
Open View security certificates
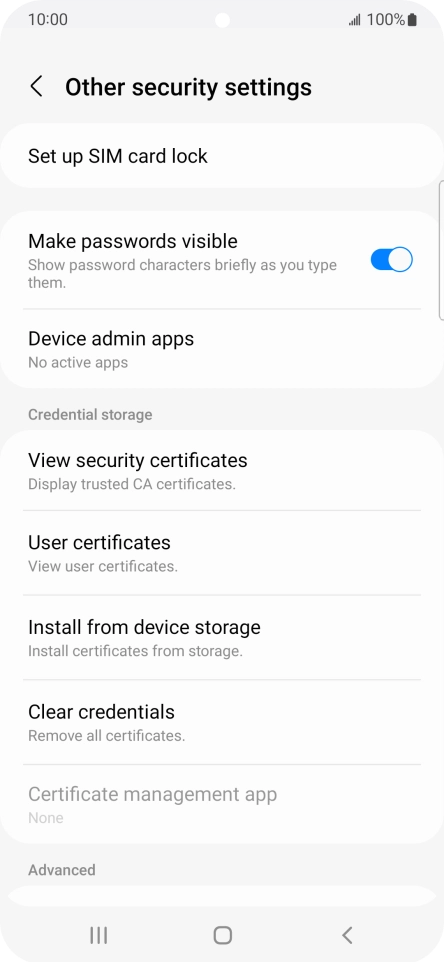point(222,471)
